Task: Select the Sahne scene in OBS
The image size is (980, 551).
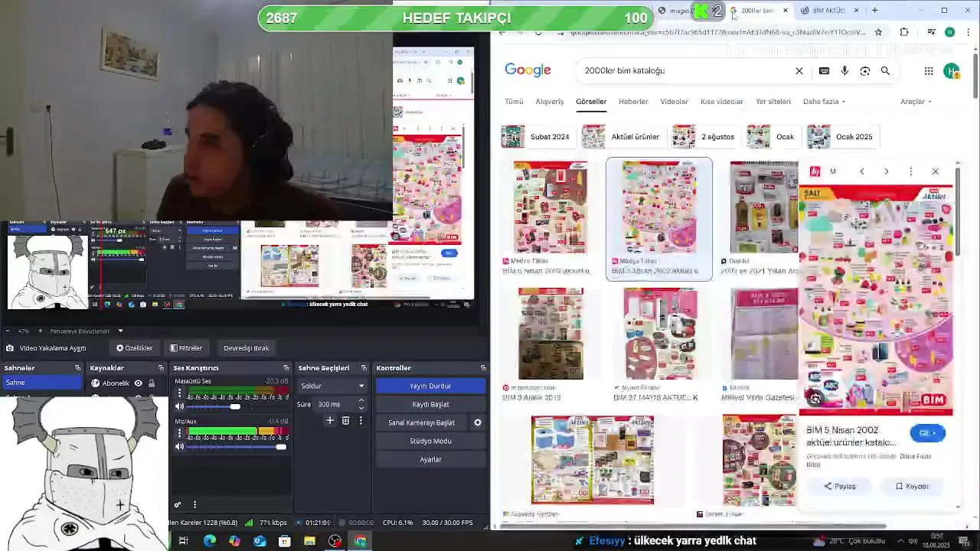Action: pyautogui.click(x=41, y=383)
